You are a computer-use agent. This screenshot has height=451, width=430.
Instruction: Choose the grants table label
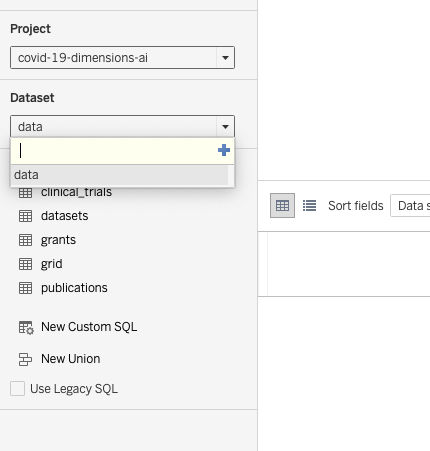[x=58, y=240]
